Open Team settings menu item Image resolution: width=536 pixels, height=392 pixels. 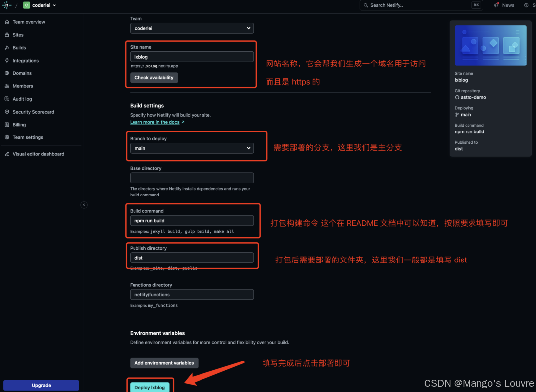point(28,137)
